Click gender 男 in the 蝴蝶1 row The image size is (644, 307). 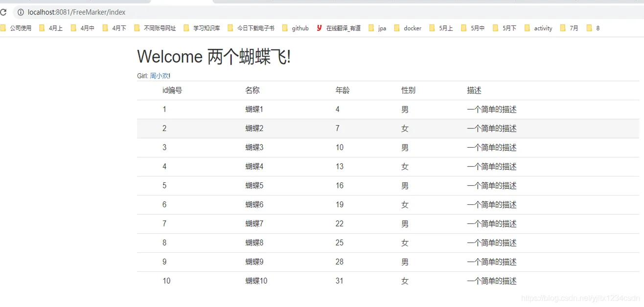pos(405,110)
